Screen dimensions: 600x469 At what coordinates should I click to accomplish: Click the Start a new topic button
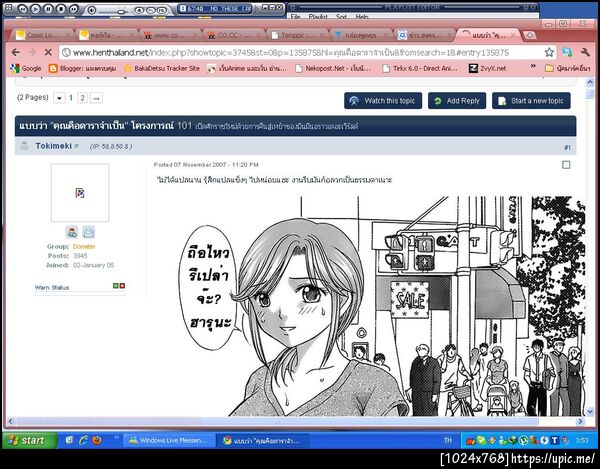(531, 101)
